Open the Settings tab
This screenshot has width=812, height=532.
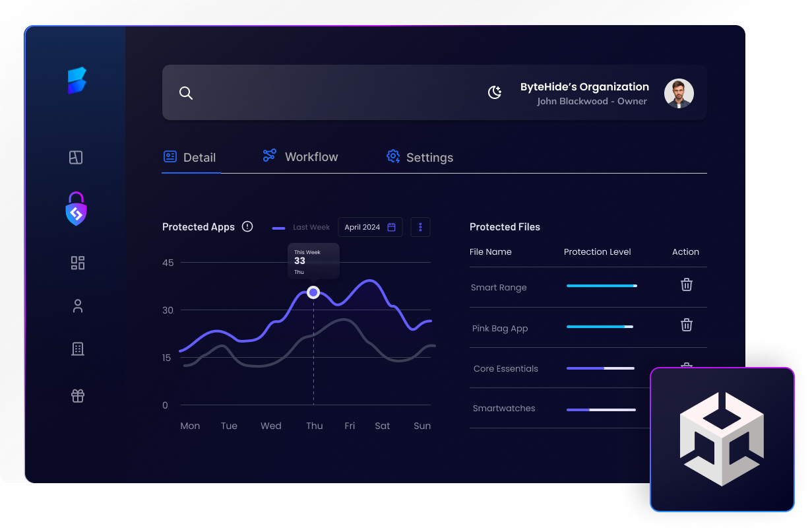(x=420, y=157)
